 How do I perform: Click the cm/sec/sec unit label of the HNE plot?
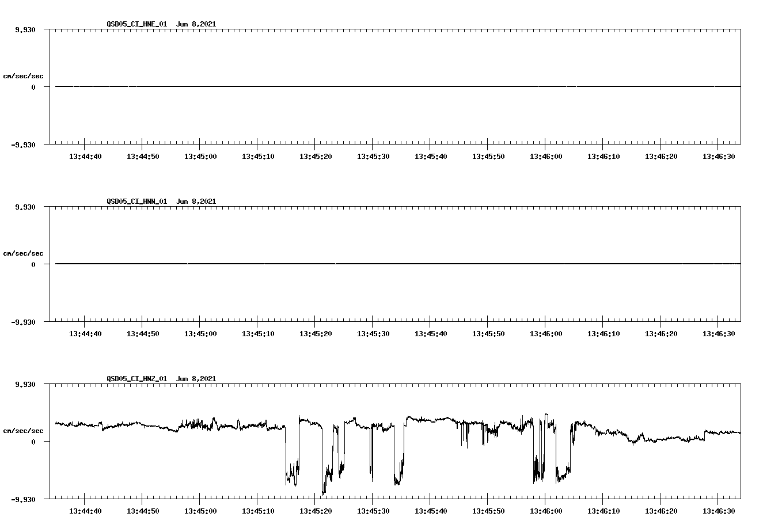[x=23, y=76]
